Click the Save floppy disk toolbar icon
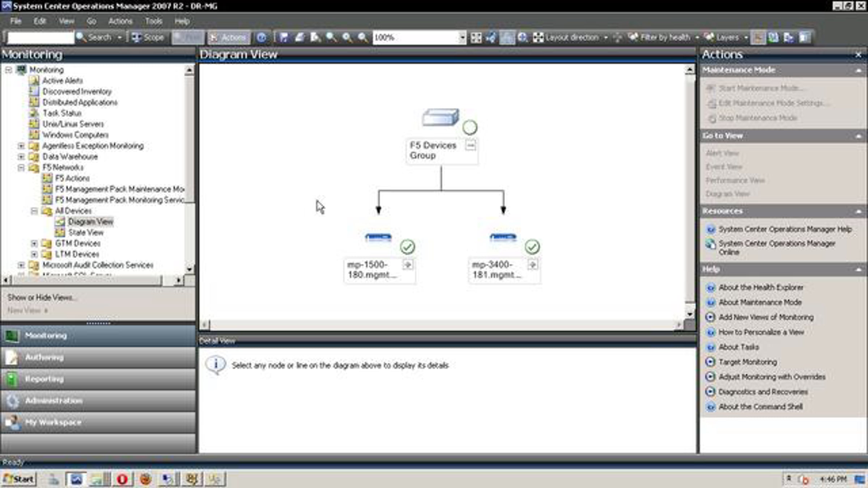Viewport: 868px width, 488px height. pyautogui.click(x=284, y=37)
